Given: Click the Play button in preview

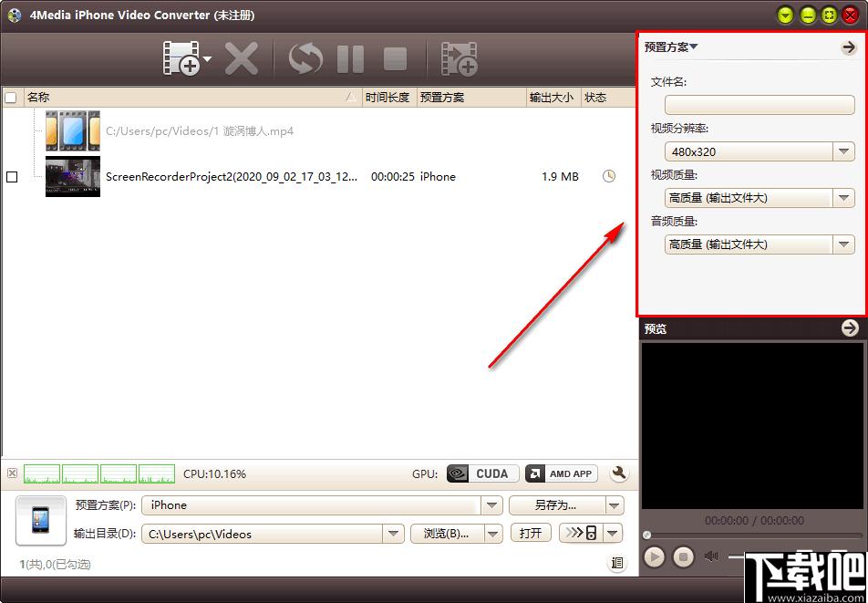Looking at the screenshot, I should [654, 557].
